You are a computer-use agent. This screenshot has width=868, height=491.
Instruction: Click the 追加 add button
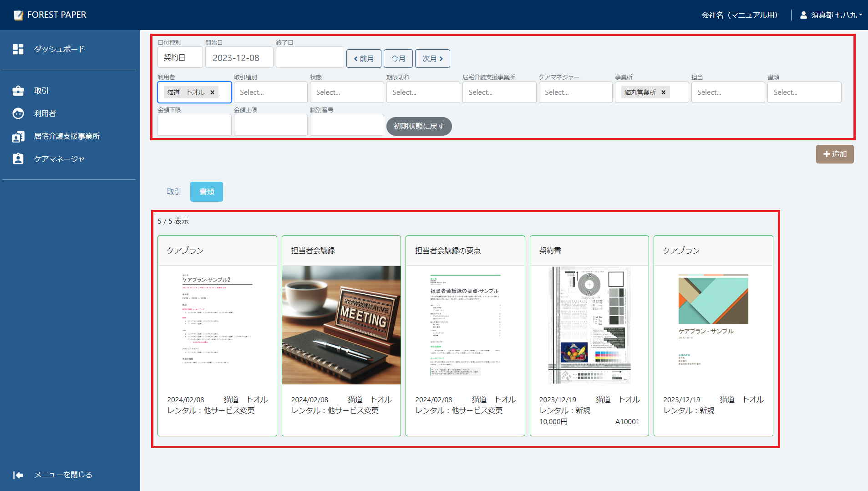coord(834,154)
